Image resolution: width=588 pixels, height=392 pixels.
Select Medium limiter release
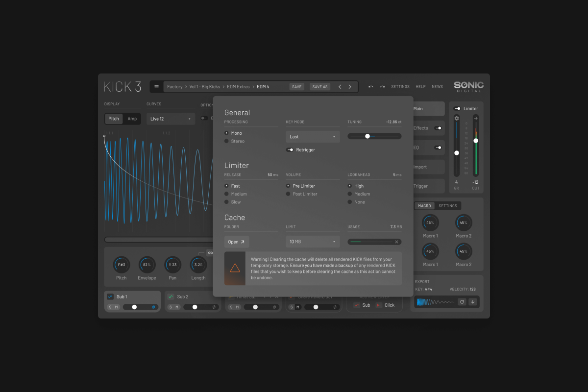pyautogui.click(x=227, y=194)
